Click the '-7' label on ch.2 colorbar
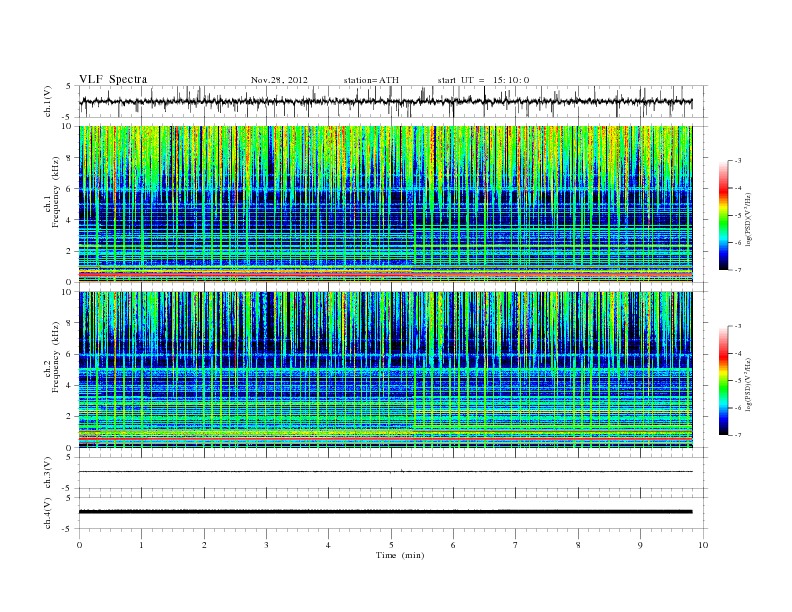This screenshot has width=792, height=612. click(737, 435)
